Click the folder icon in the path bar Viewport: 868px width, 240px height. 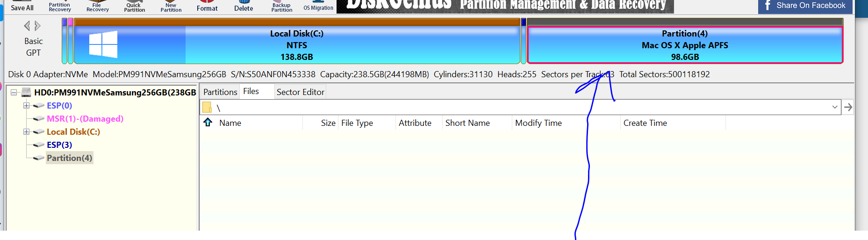(x=207, y=108)
